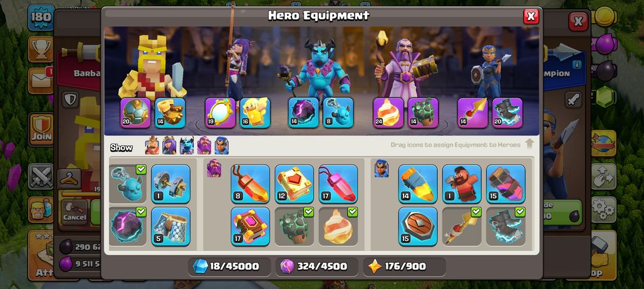Screen dimensions: 644x289
Task: Open the starry ore 176/900 counter
Action: (404, 266)
